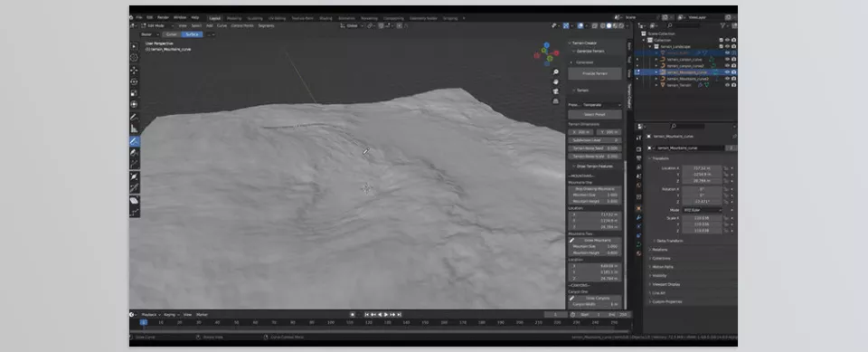Click the viewport zoom magnifier icon
Image resolution: width=868 pixels, height=352 pixels.
click(556, 72)
